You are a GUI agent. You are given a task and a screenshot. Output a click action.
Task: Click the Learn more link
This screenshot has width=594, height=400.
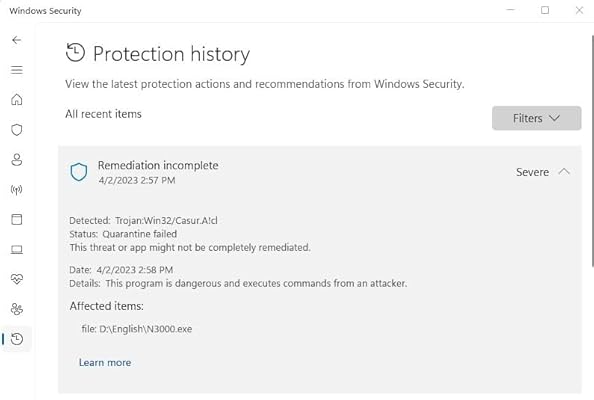(105, 362)
